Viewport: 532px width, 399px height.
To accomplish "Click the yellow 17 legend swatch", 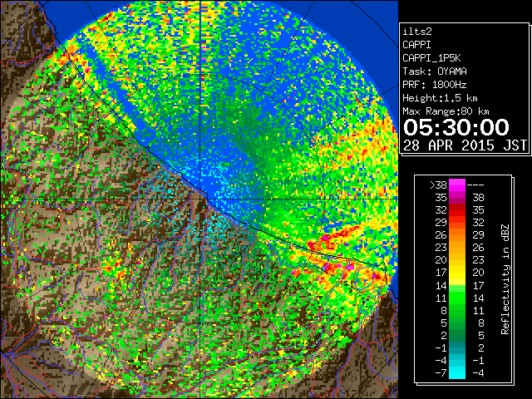I will 457,273.
